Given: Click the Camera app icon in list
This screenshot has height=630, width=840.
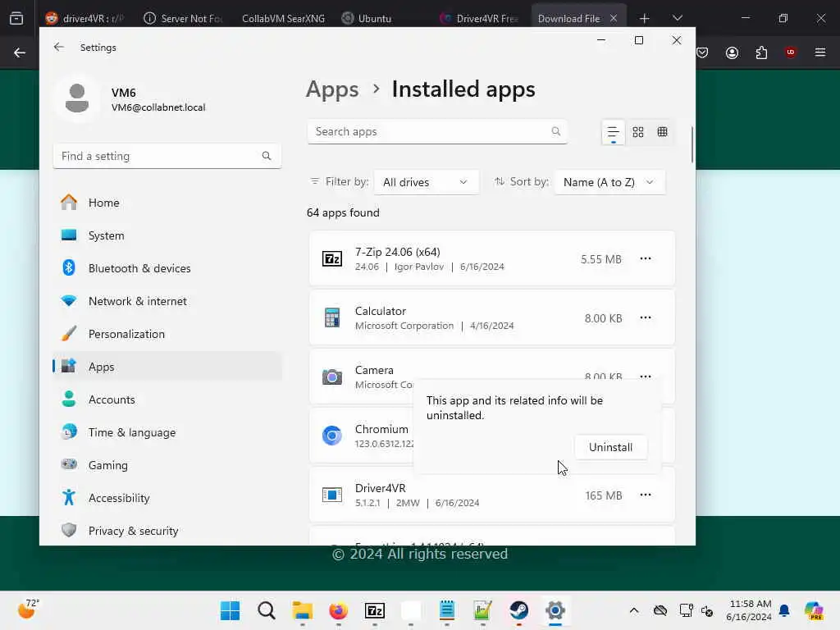Looking at the screenshot, I should pyautogui.click(x=332, y=377).
